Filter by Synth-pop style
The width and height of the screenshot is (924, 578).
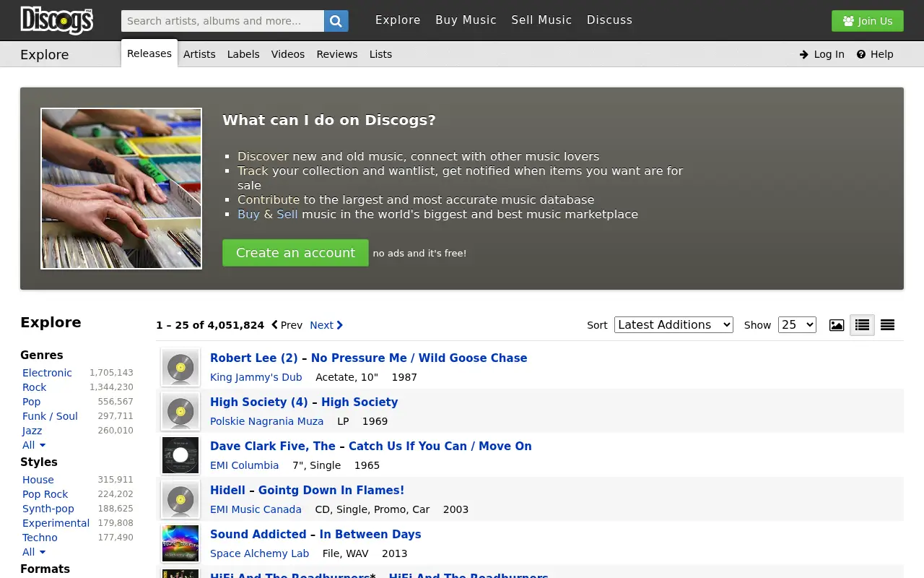pyautogui.click(x=48, y=509)
